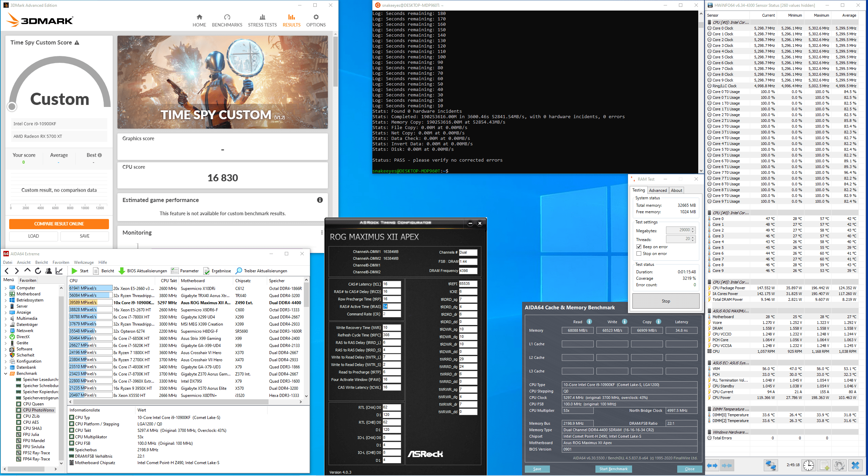Switch to Favoriten tab in AIDA64 sidebar

tap(28, 280)
